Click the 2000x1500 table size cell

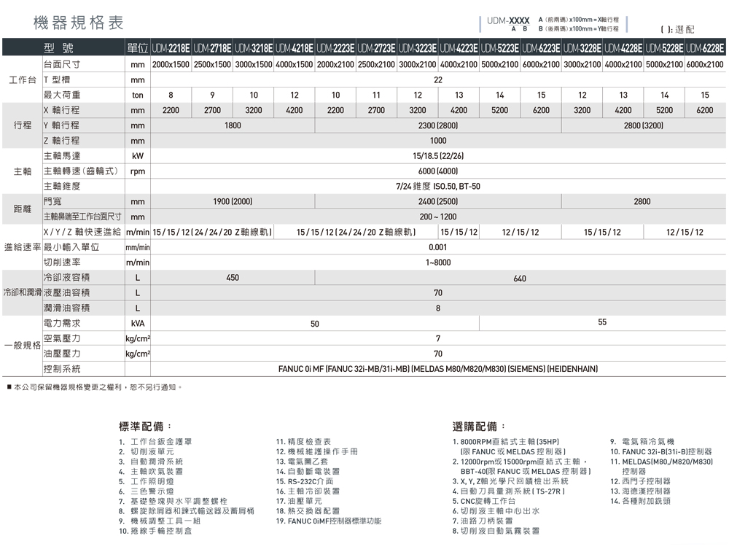pyautogui.click(x=171, y=65)
